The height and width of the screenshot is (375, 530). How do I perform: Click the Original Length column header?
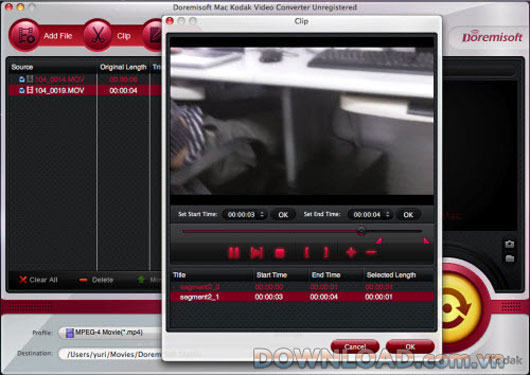123,67
